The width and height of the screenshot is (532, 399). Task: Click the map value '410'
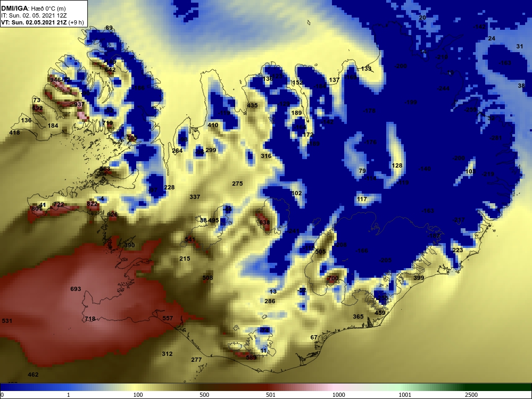[x=213, y=125]
